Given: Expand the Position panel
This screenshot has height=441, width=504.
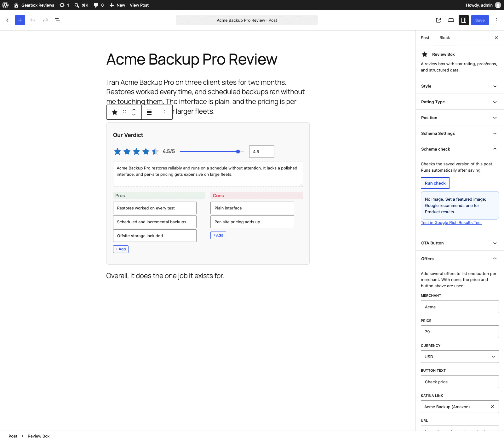Looking at the screenshot, I should click(460, 117).
